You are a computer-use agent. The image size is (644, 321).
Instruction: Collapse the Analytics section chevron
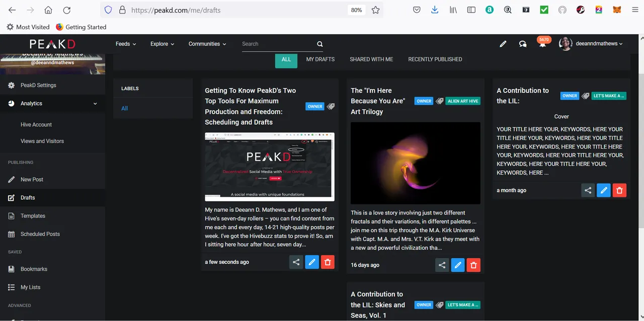tap(95, 103)
